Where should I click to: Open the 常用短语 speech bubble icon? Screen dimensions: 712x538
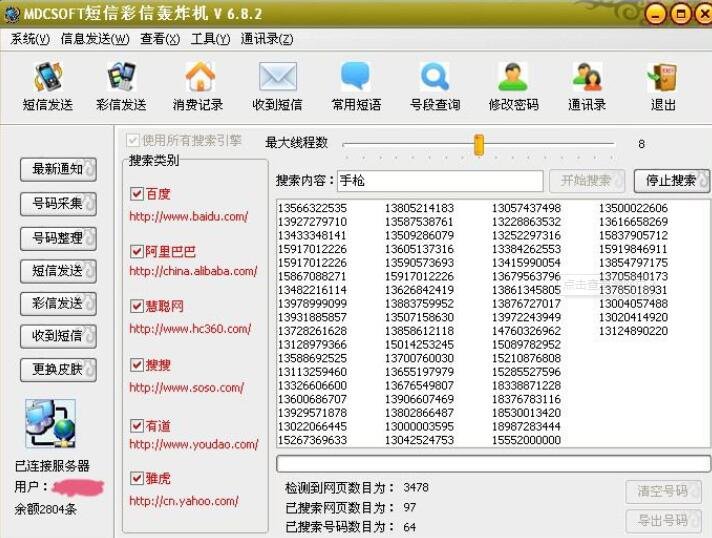point(356,76)
